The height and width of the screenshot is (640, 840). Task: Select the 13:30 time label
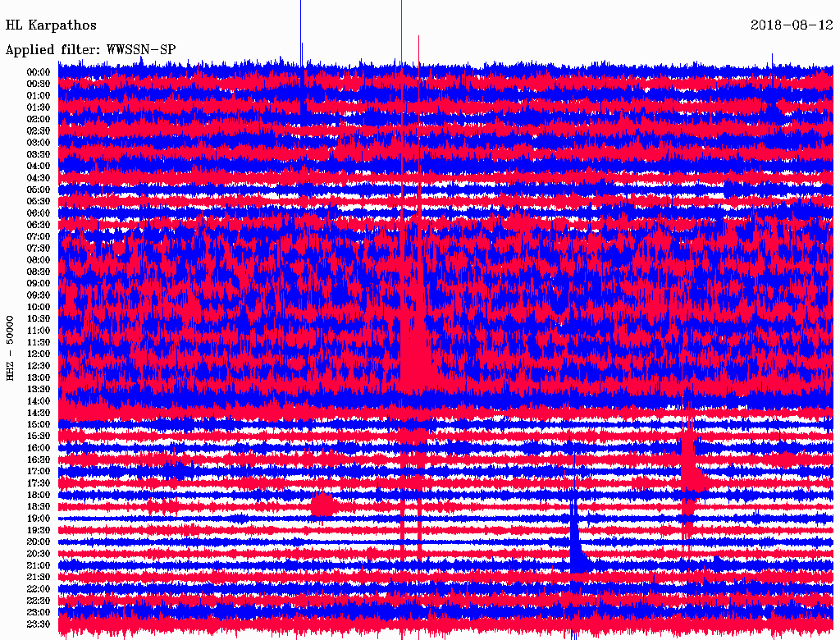pyautogui.click(x=39, y=390)
